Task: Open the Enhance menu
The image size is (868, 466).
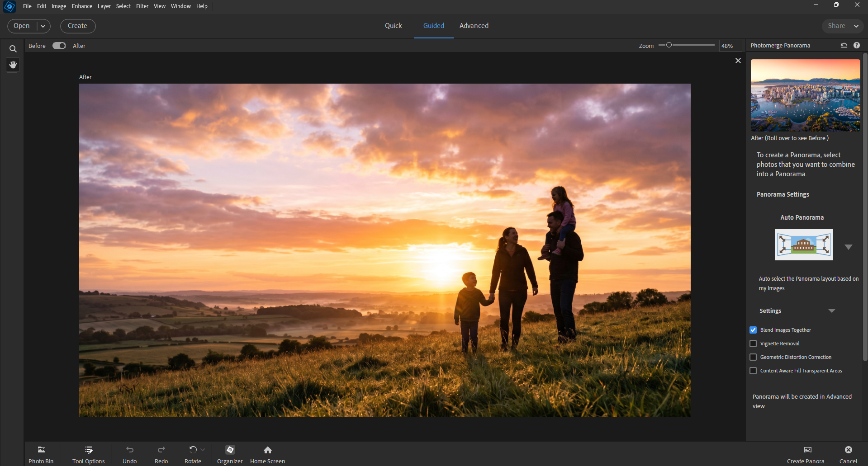Action: pos(82,6)
